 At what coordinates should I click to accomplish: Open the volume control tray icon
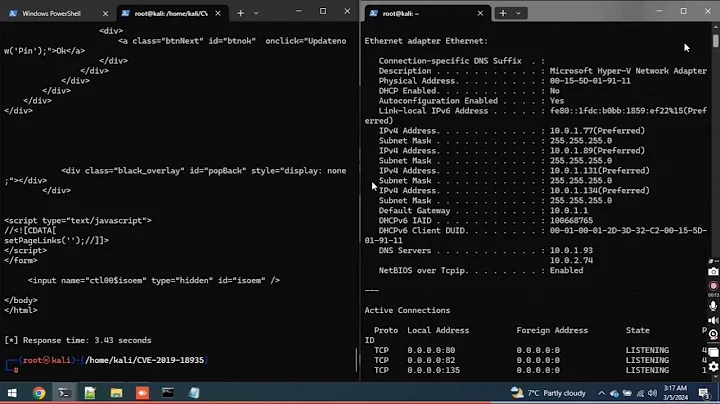[x=652, y=393]
